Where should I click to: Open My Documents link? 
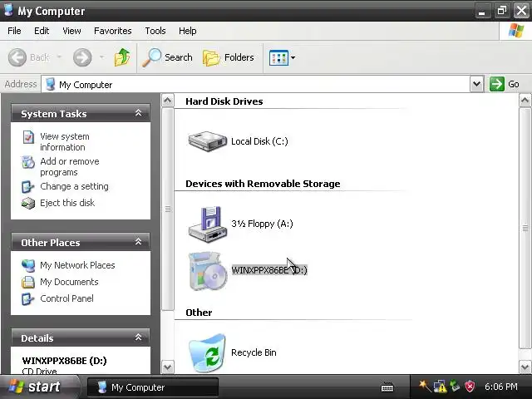(x=69, y=282)
